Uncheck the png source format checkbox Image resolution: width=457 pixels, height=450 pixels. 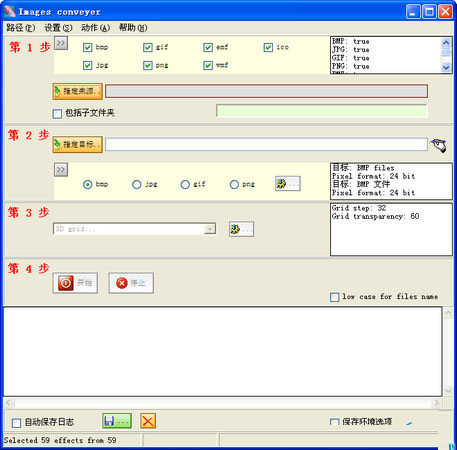(x=148, y=65)
